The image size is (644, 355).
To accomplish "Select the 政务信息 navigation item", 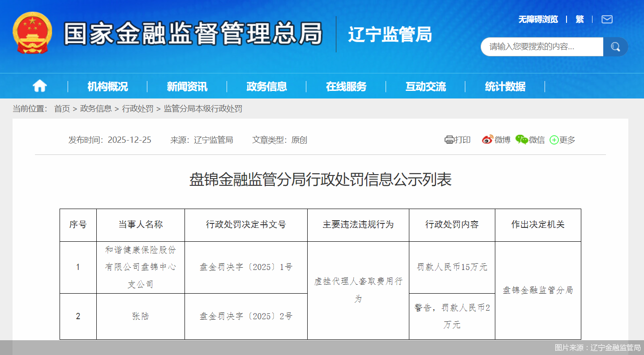I will [x=266, y=86].
